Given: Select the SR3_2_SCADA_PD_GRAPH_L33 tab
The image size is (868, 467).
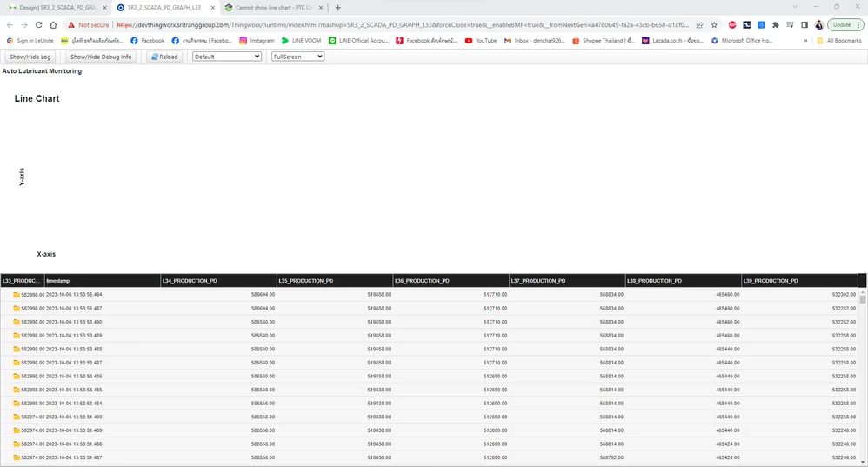Looking at the screenshot, I should click(165, 8).
